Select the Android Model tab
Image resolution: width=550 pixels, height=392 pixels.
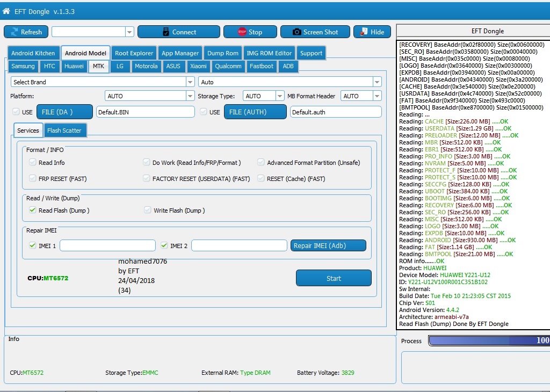coord(85,53)
